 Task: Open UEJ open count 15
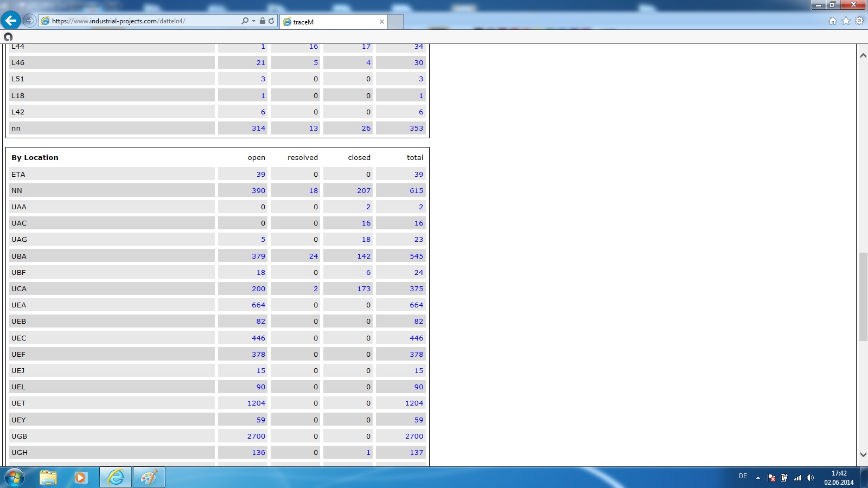(x=261, y=370)
